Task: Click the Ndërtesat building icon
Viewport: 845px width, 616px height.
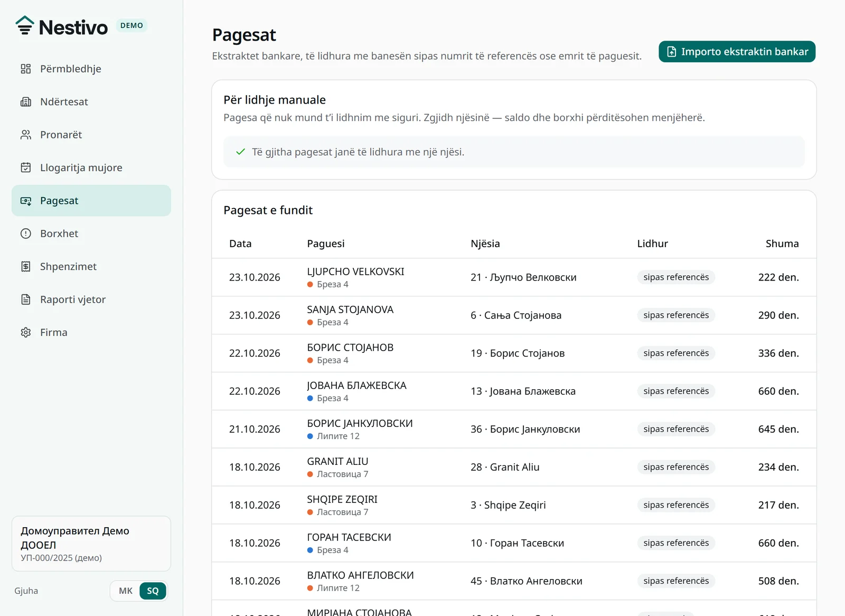Action: (26, 102)
